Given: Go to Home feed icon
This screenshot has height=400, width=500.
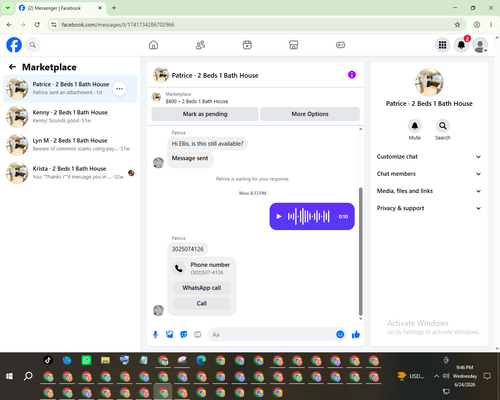Looking at the screenshot, I should 153,45.
